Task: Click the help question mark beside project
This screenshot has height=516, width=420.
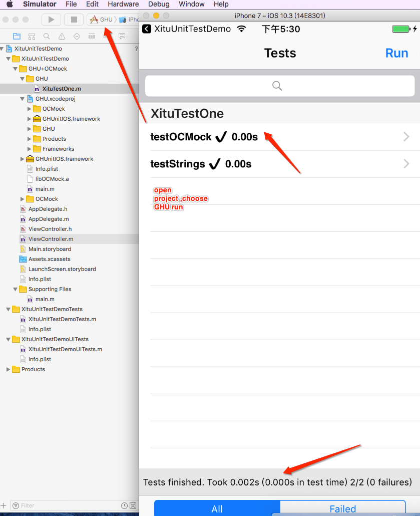Action: pyautogui.click(x=136, y=49)
